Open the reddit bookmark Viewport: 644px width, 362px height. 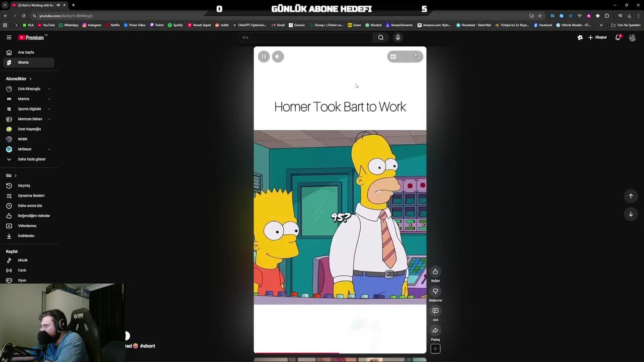[x=222, y=25]
